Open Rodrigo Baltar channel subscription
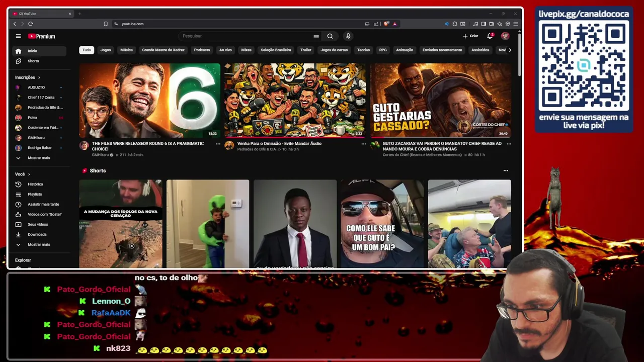Screen dimensions: 644x362 [x=39, y=148]
